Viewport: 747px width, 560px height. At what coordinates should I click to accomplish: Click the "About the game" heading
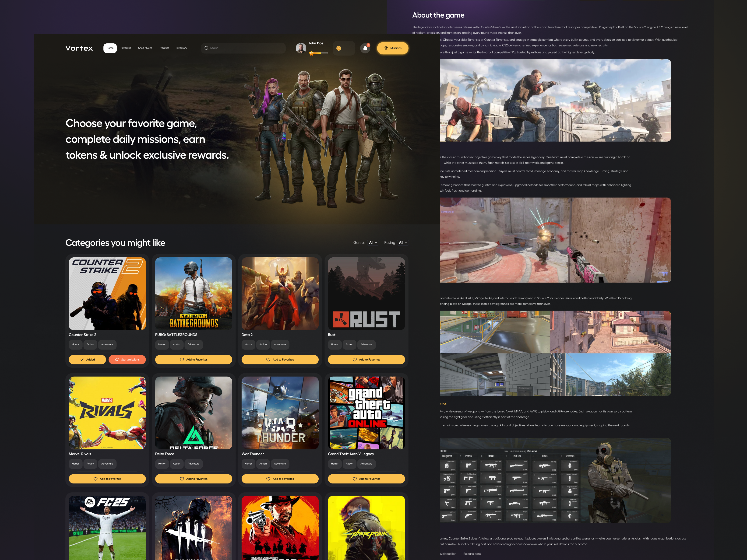(x=438, y=15)
